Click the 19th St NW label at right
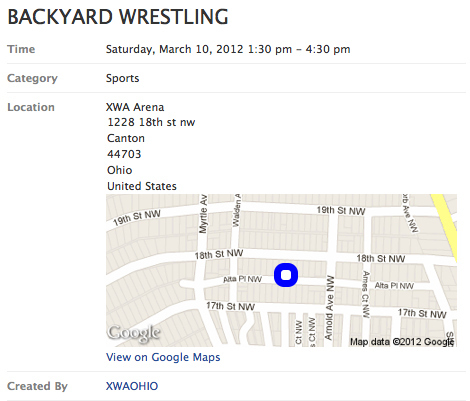Screen dimensions: 470x401 (341, 210)
